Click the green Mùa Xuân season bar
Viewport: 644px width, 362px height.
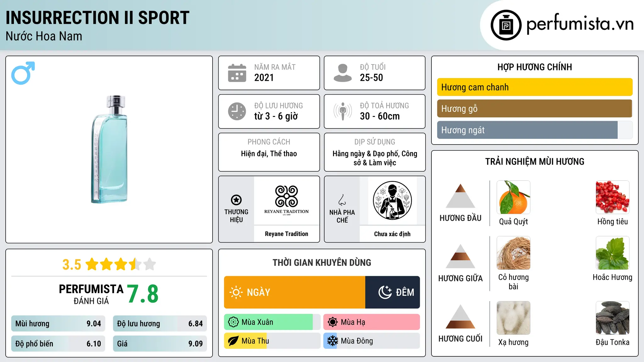tap(272, 322)
